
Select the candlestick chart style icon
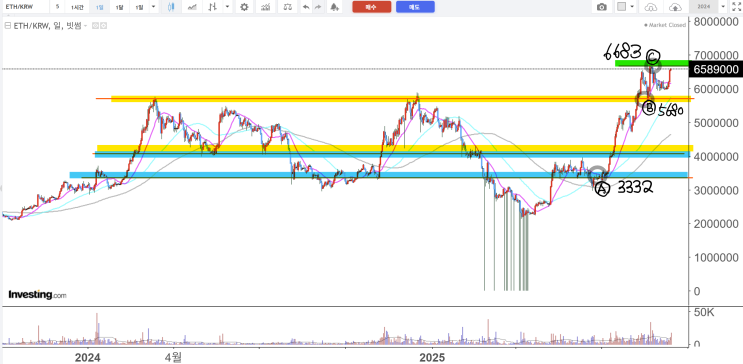[171, 7]
